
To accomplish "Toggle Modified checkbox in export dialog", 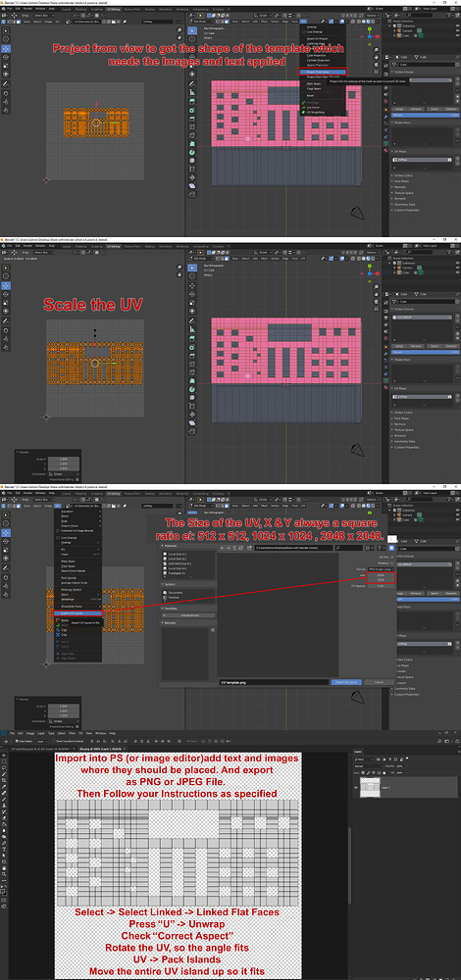I will [x=392, y=563].
